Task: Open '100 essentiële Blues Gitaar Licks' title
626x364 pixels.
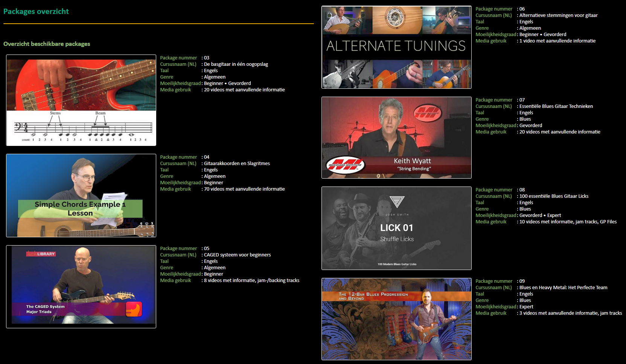Action: [x=554, y=196]
